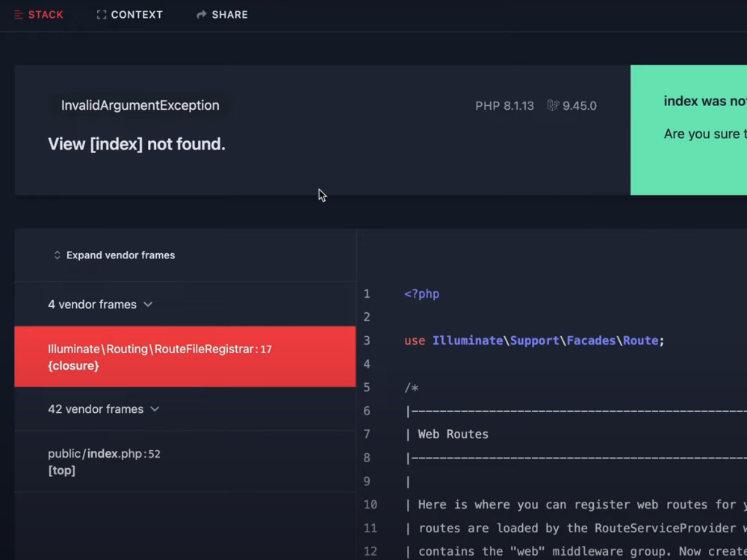
Task: Click the 'Are you sure' solution text
Action: click(705, 134)
